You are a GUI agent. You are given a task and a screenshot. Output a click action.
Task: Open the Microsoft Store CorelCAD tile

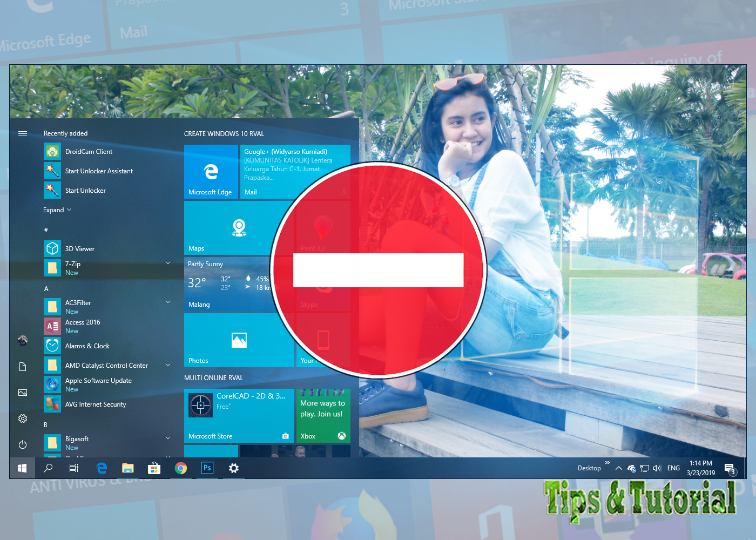point(239,416)
